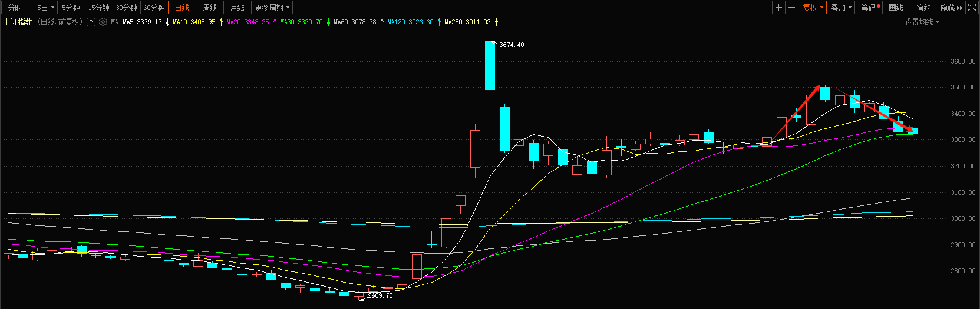Click the MA20:3348.25 label
Viewport: 980px width, 309px height.
pos(248,22)
